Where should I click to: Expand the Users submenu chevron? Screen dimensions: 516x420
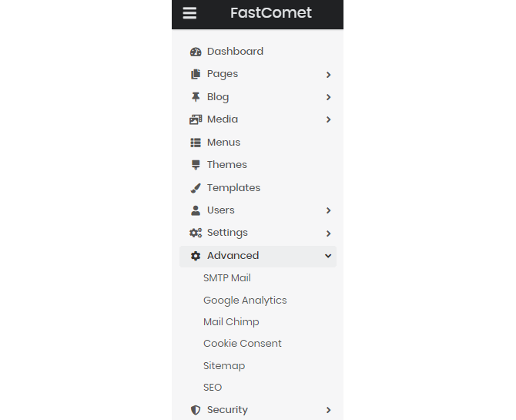pyautogui.click(x=329, y=210)
